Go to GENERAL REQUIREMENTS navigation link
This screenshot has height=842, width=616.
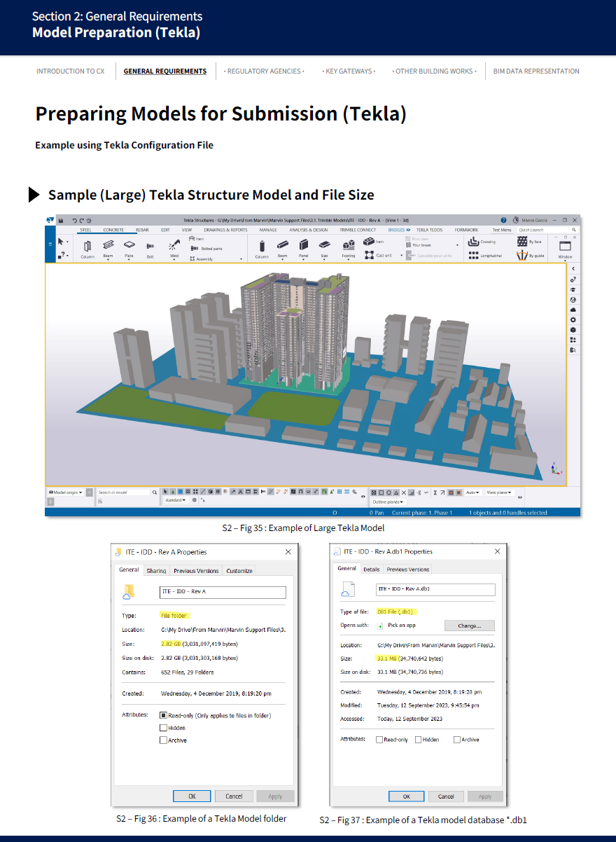(x=165, y=71)
